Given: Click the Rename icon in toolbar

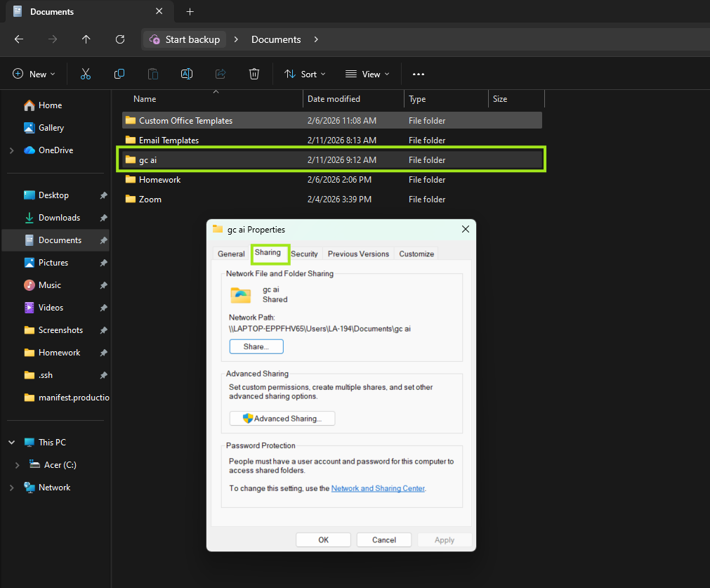Looking at the screenshot, I should tap(187, 74).
